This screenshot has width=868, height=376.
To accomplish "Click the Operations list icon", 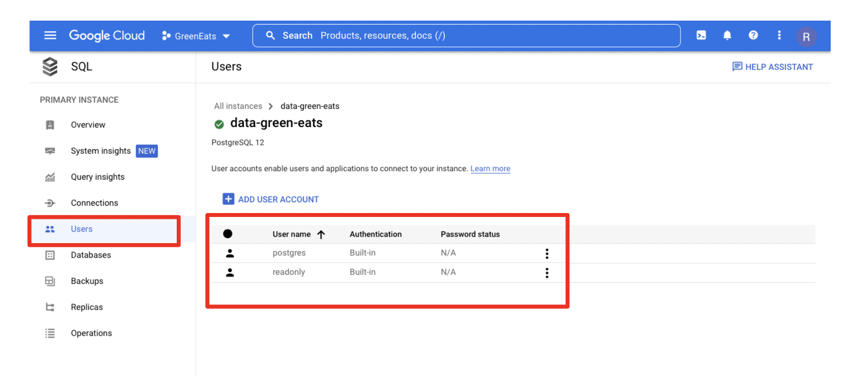I will (x=50, y=333).
